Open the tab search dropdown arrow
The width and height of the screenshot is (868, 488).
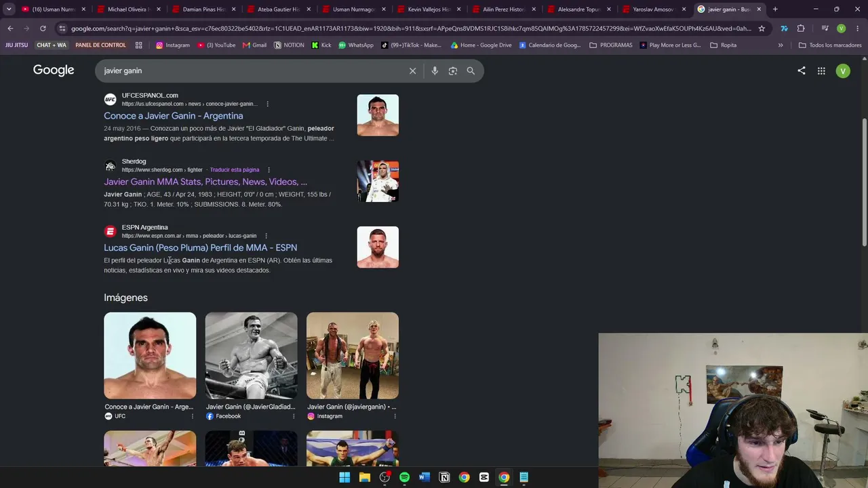(9, 9)
